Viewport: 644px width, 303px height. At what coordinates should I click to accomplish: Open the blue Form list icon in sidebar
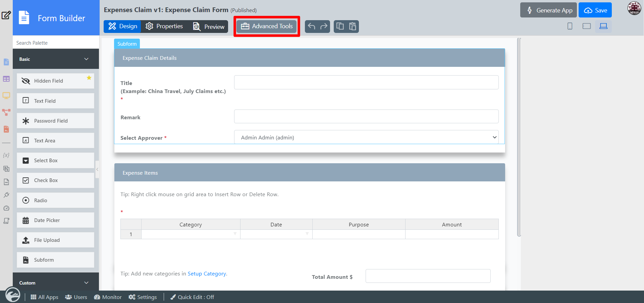coord(6,62)
